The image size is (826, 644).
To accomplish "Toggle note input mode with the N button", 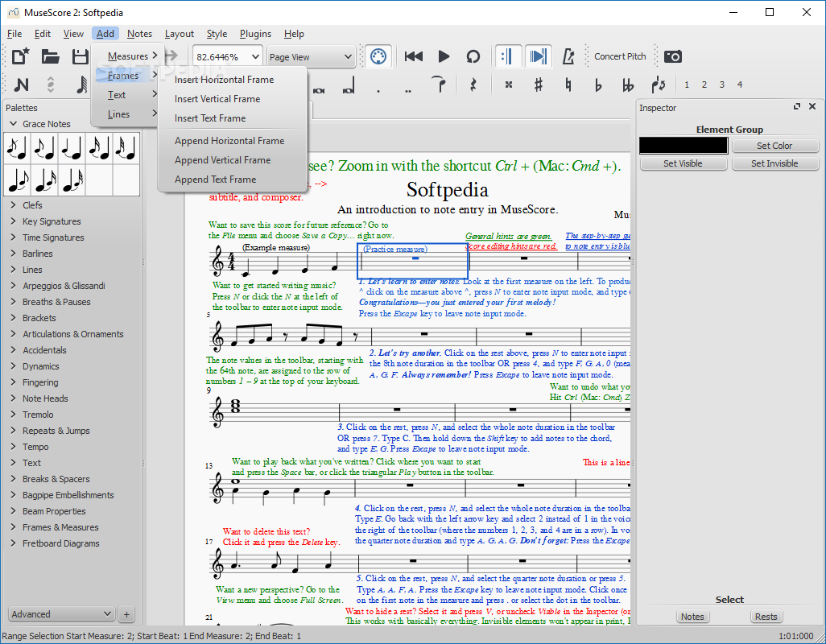I will click(x=21, y=85).
